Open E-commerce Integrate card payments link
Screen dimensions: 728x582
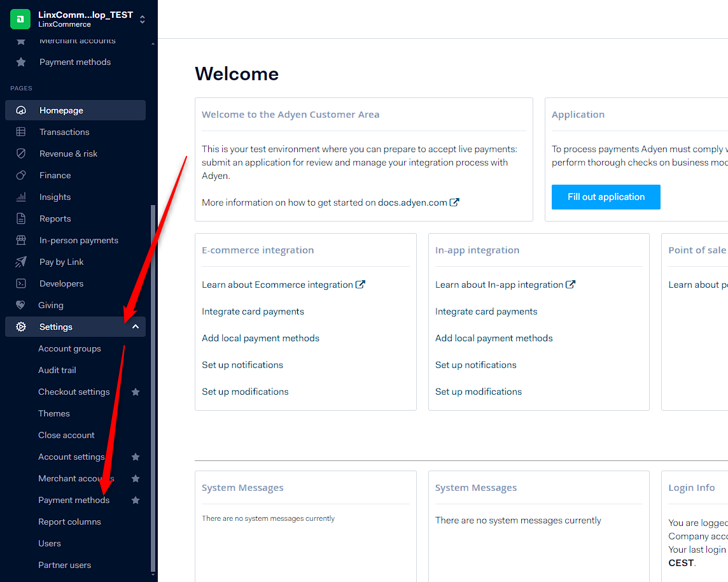click(x=253, y=311)
